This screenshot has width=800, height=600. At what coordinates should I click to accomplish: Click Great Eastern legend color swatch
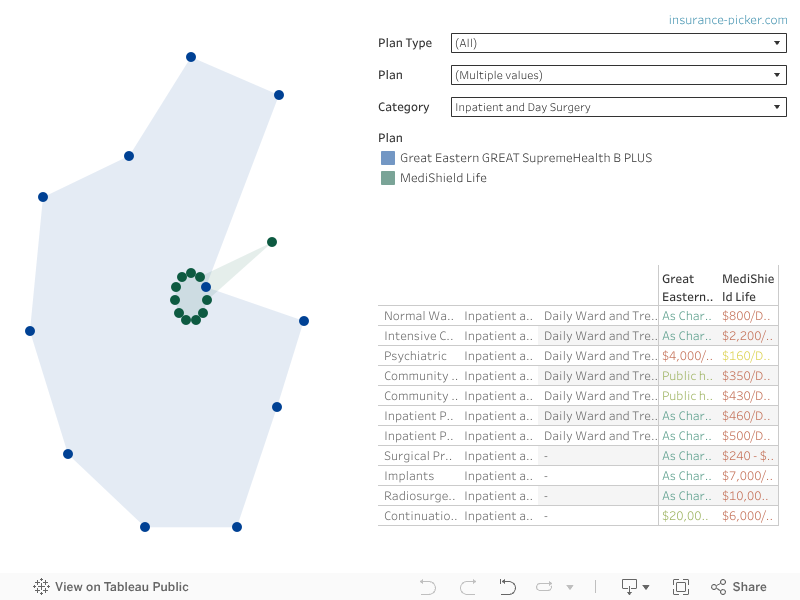click(x=388, y=158)
